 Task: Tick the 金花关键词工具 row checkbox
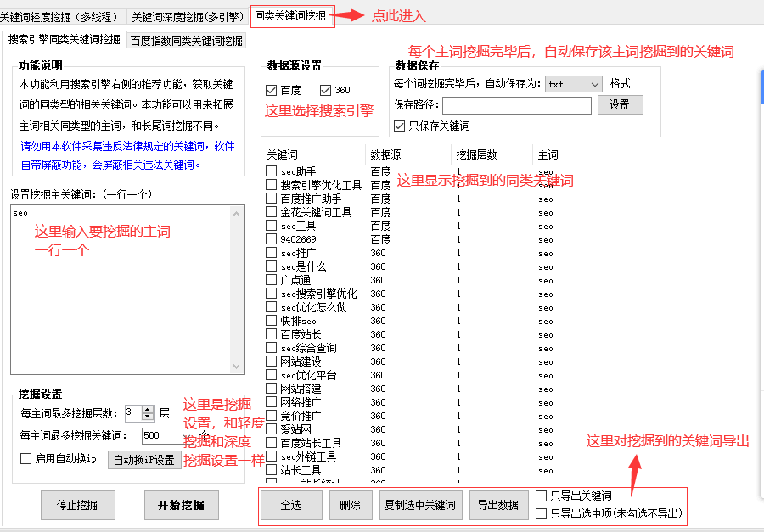point(272,212)
